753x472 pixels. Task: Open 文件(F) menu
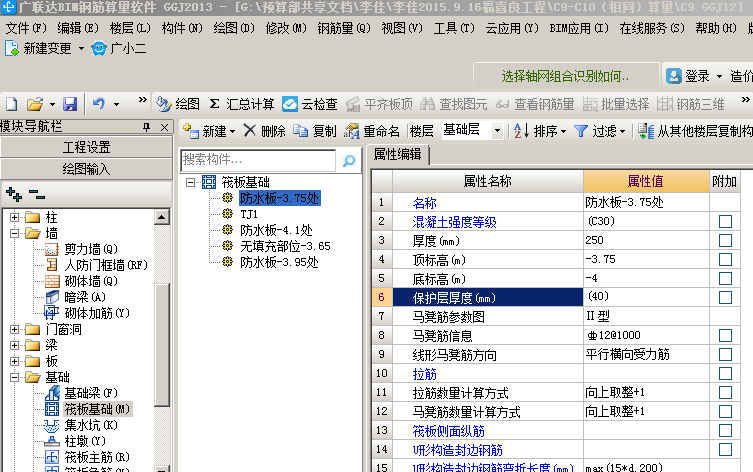click(26, 28)
